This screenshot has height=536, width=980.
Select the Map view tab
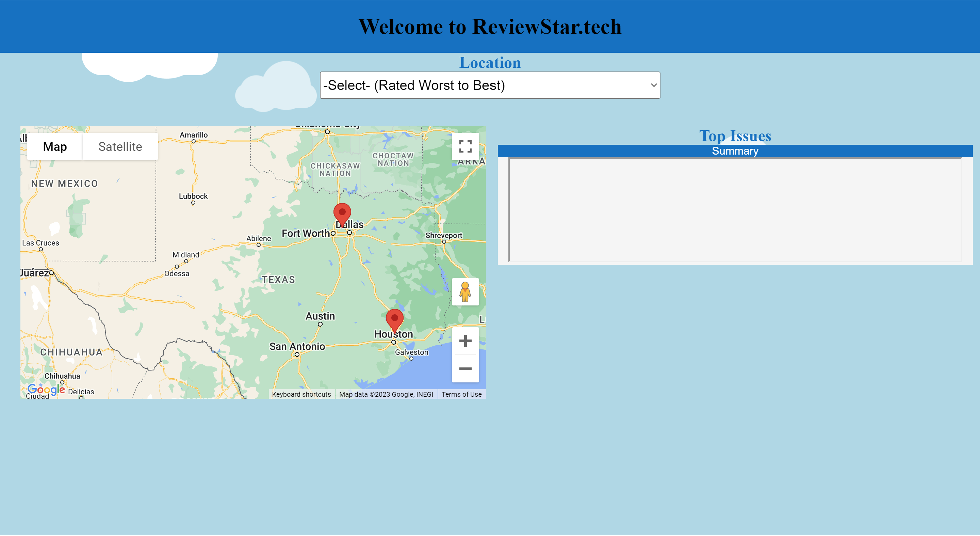[55, 146]
